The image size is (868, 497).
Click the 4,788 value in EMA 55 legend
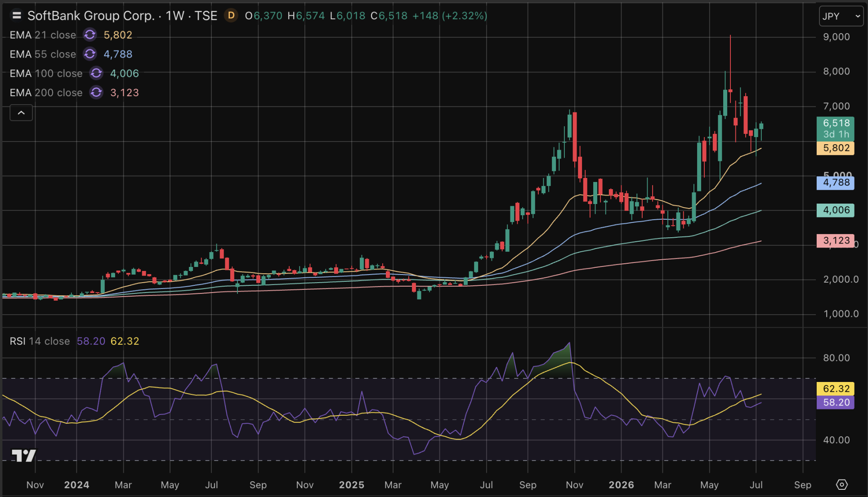click(118, 54)
